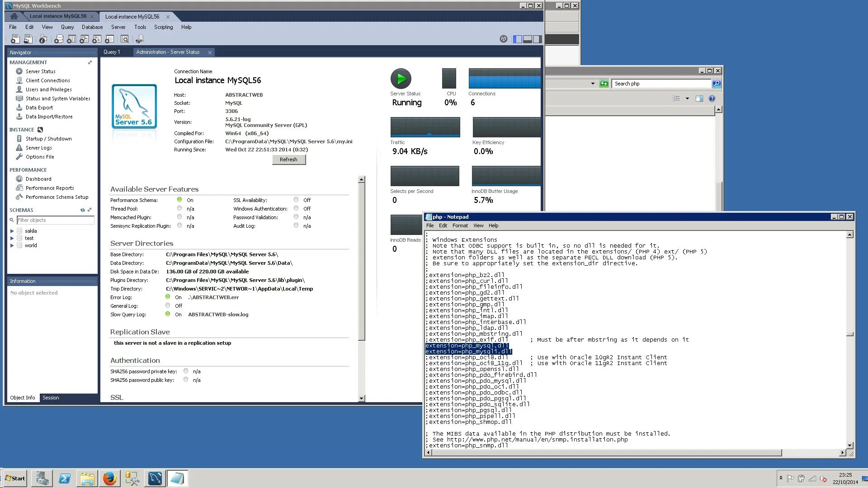Toggle the General Log radio indicator
This screenshot has width=868, height=488.
(x=168, y=305)
